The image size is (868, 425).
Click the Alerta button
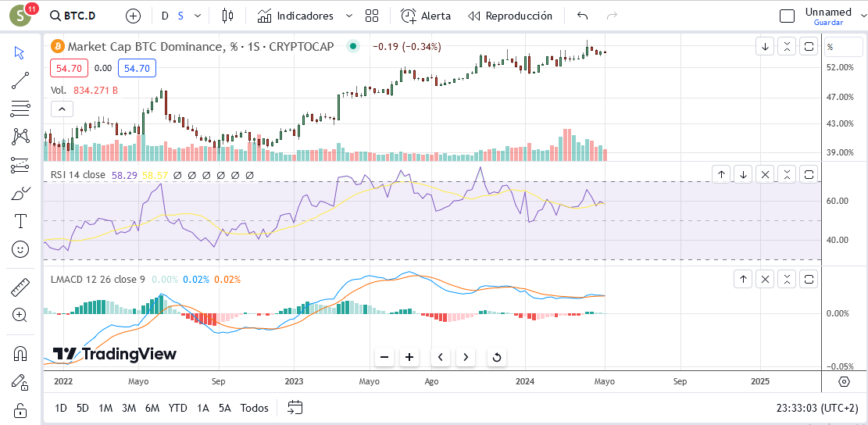(426, 16)
